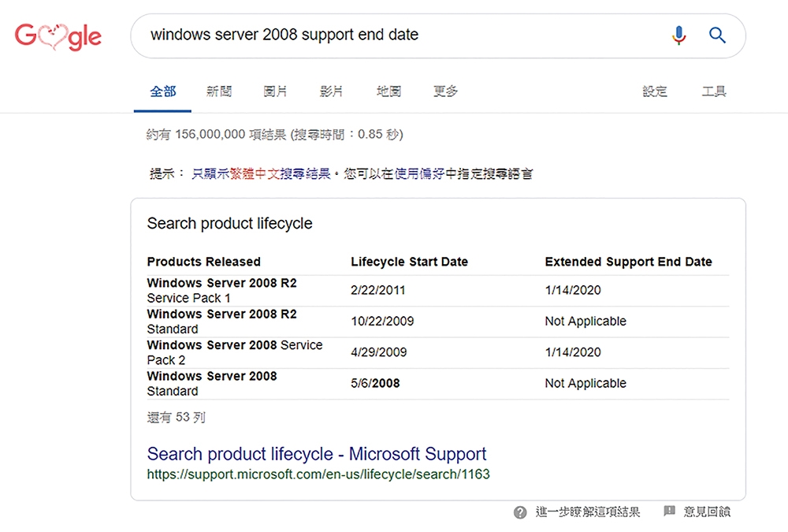Open the 設定 dropdown
This screenshot has height=532, width=788.
pyautogui.click(x=655, y=91)
